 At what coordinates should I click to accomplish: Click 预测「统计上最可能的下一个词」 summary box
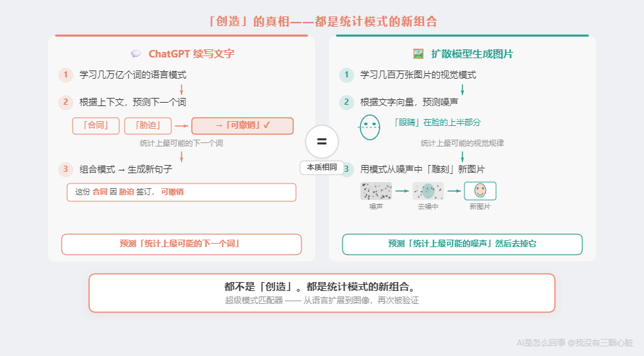coord(182,244)
